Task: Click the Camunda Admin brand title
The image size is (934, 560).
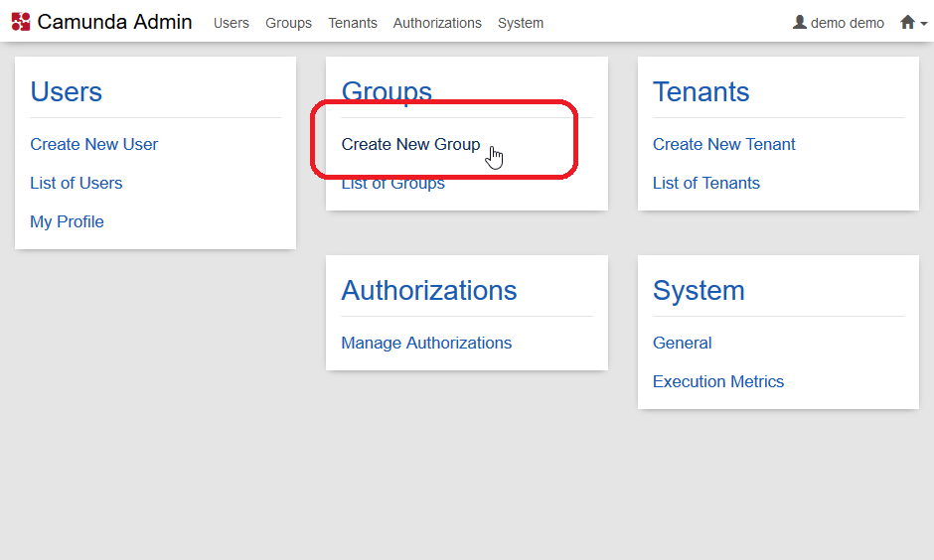Action: [x=114, y=22]
